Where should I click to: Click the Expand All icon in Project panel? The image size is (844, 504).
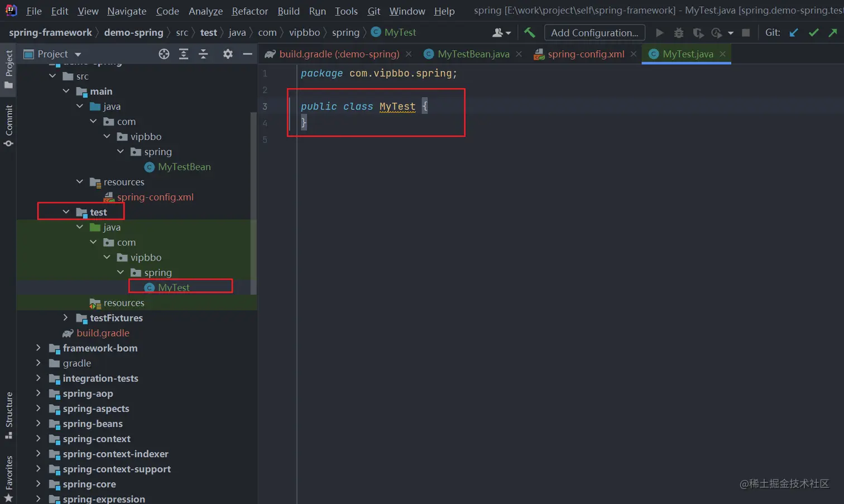[184, 54]
